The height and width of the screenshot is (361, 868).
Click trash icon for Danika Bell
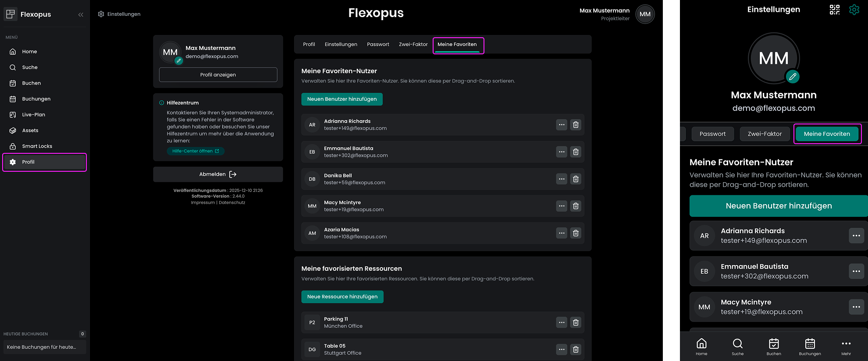576,179
